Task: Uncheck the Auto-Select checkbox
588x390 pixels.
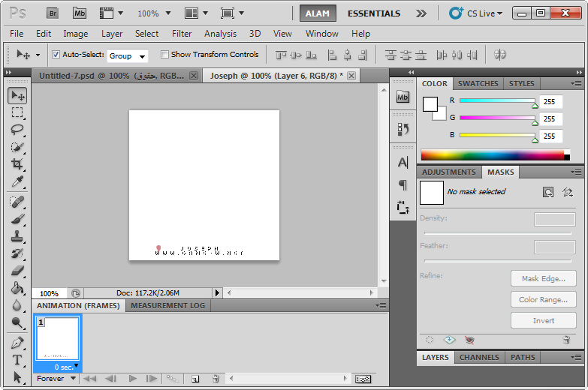Action: [56, 55]
